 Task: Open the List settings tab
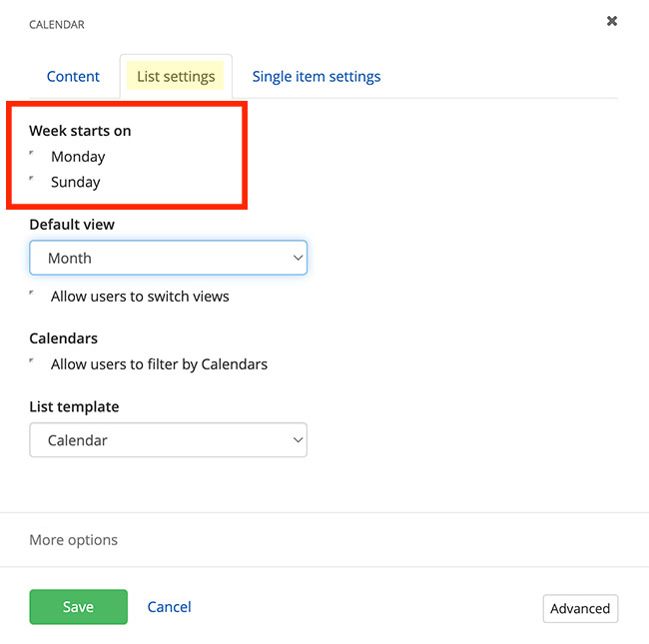coord(176,77)
